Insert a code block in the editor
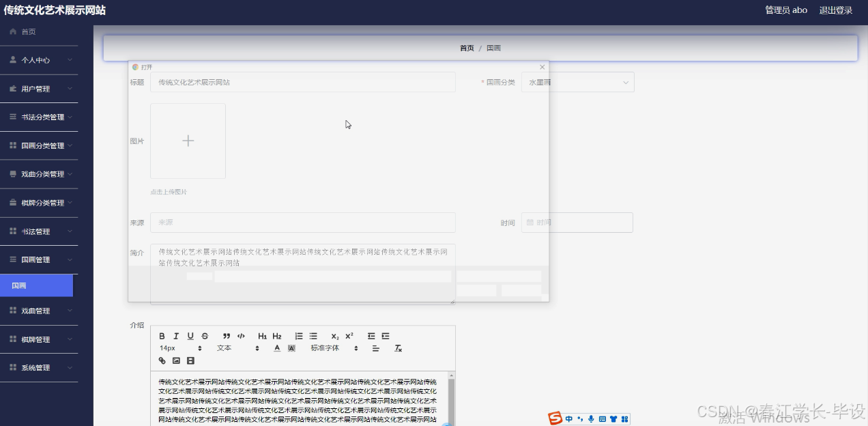 [x=241, y=336]
